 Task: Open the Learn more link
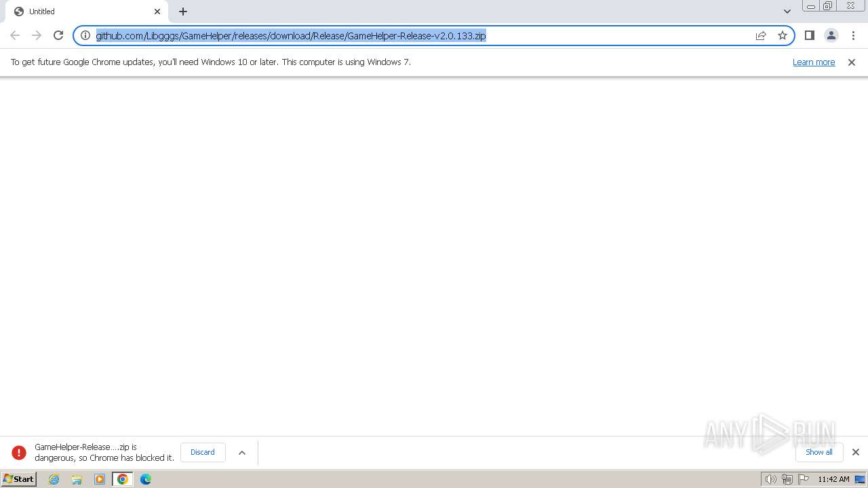click(x=814, y=62)
